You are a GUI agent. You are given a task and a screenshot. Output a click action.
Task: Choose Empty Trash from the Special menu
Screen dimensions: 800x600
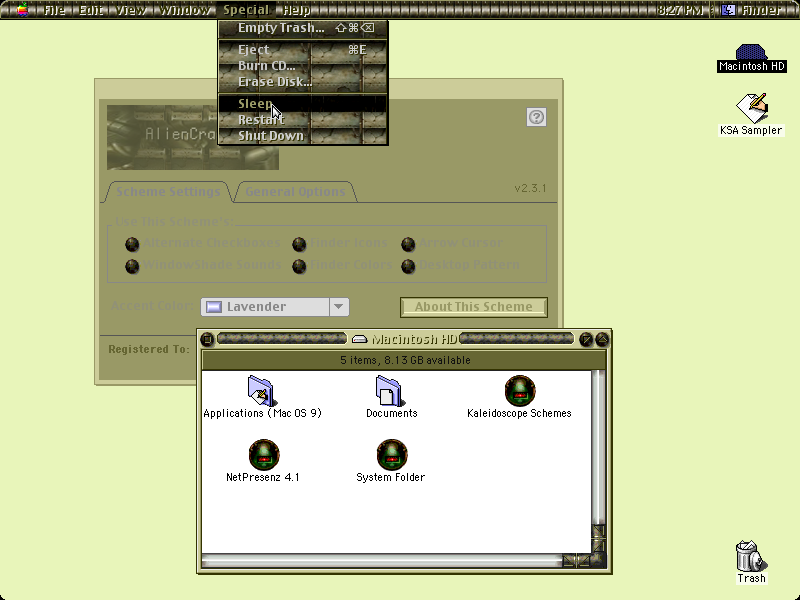(x=303, y=28)
